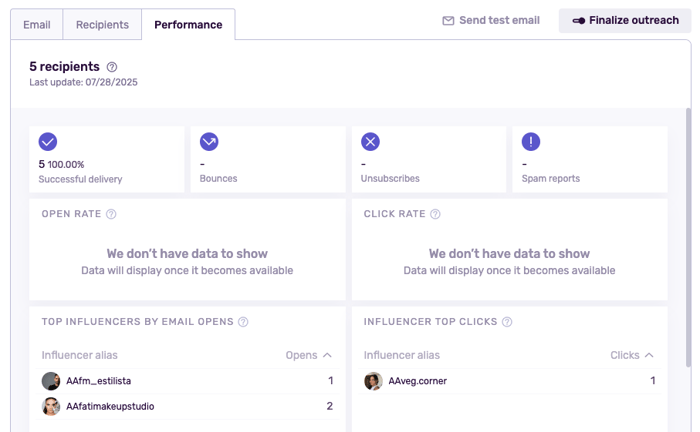This screenshot has width=700, height=432.
Task: Click the successful delivery checkmark icon
Action: tap(48, 142)
